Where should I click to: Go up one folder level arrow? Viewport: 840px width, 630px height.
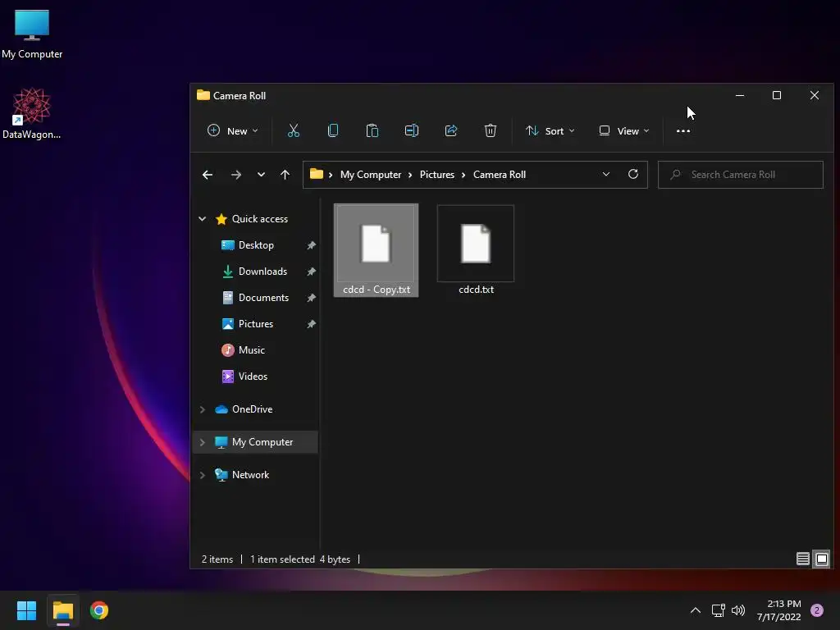click(285, 175)
